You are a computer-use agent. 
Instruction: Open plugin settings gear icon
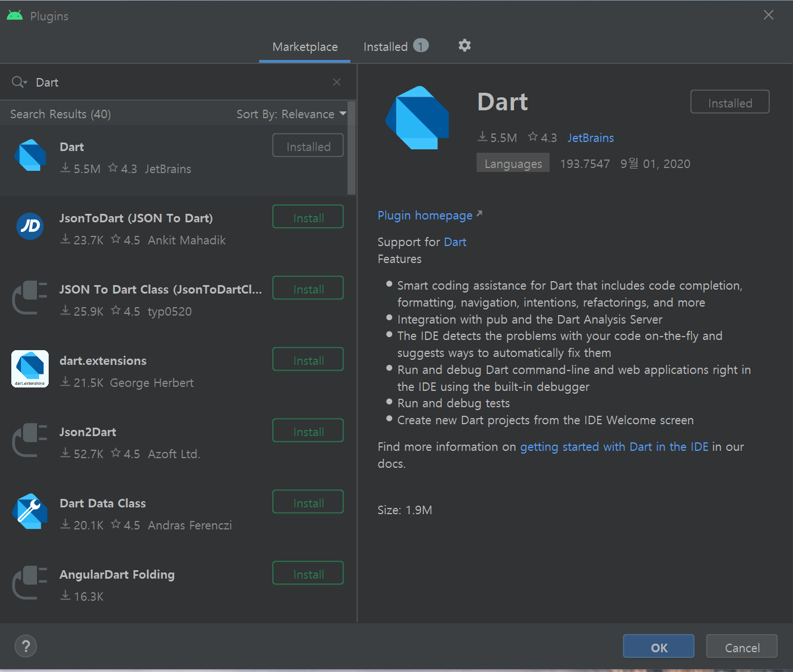click(x=465, y=45)
